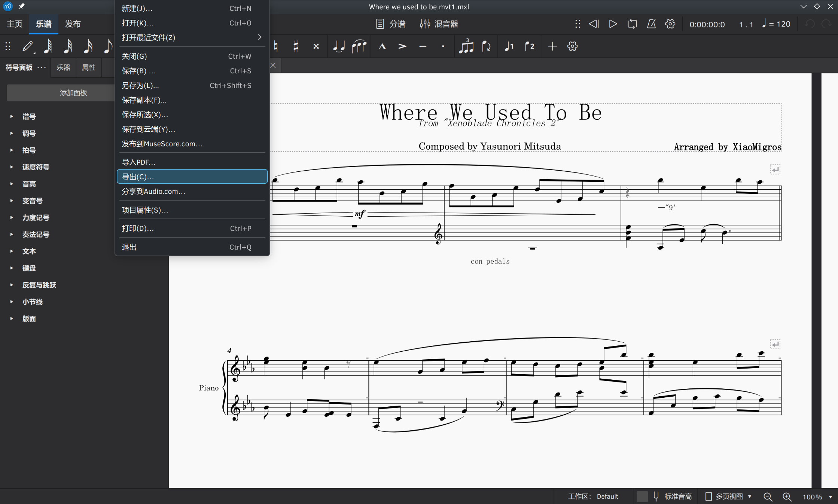Open the 混音器 mixer button

pyautogui.click(x=439, y=24)
